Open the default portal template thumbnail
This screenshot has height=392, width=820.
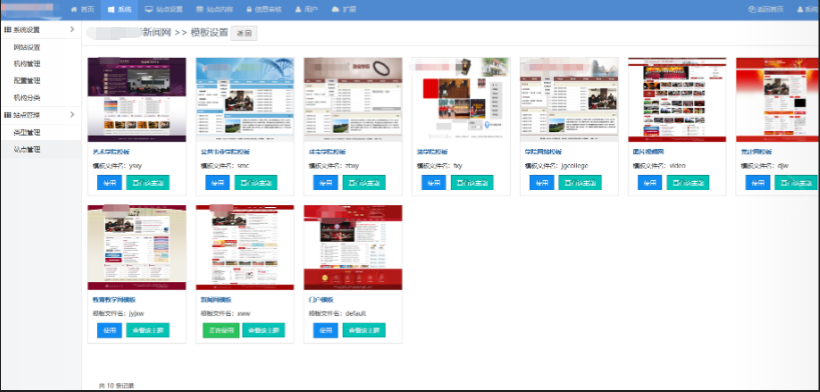[353, 247]
